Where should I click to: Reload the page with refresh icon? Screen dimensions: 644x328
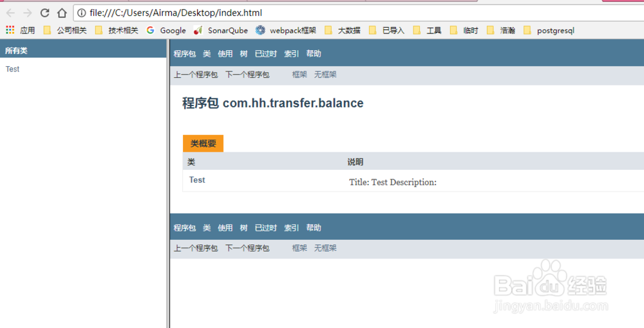point(45,13)
